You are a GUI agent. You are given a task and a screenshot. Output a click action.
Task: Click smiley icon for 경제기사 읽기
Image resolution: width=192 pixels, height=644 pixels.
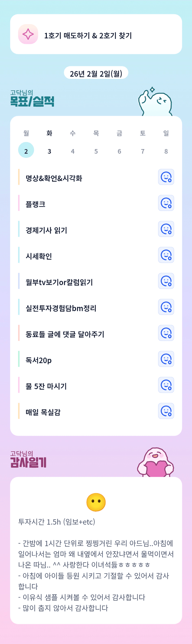pyautogui.click(x=166, y=229)
